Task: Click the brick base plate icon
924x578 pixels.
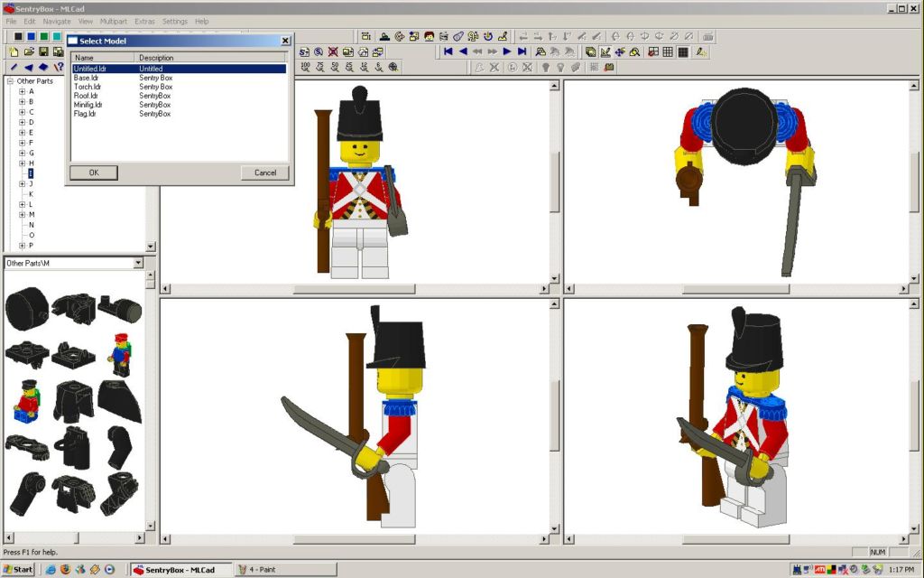Action: (384, 36)
